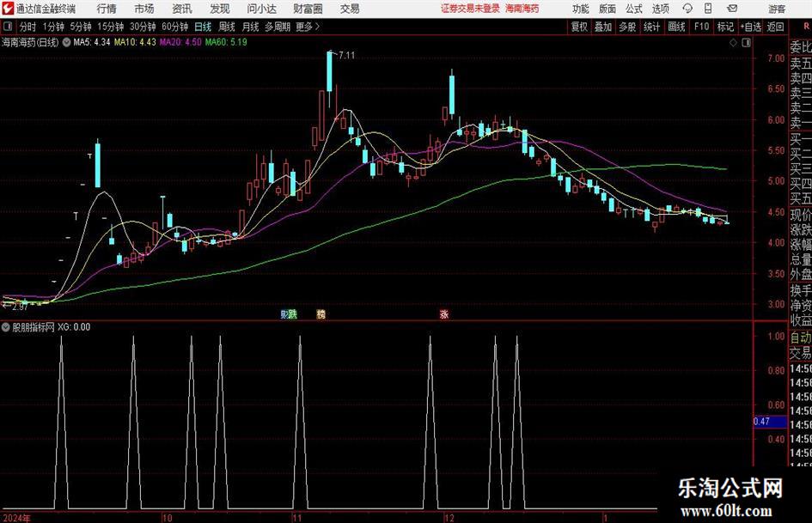Open the 公式 menu
The height and width of the screenshot is (523, 812).
[634, 9]
